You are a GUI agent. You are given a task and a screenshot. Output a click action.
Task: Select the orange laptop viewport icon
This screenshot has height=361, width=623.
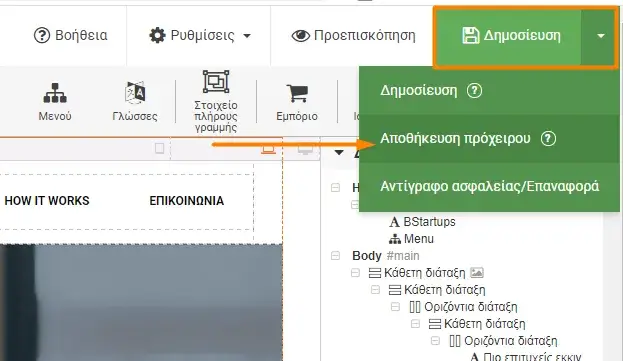[x=269, y=149]
